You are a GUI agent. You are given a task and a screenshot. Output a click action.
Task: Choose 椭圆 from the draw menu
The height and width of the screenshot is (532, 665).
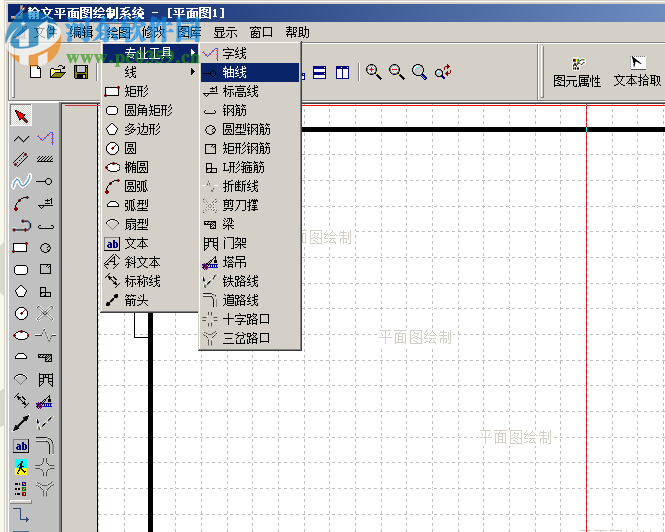click(151, 167)
